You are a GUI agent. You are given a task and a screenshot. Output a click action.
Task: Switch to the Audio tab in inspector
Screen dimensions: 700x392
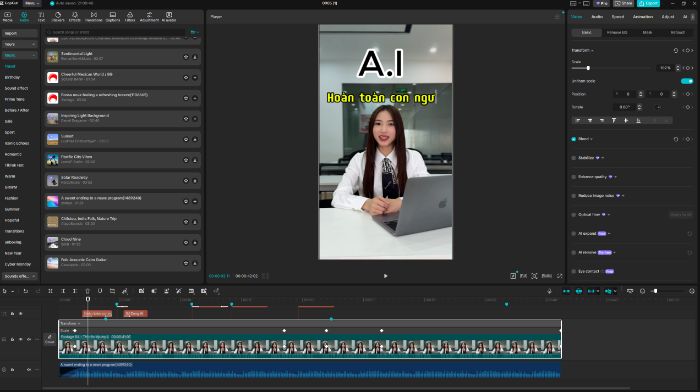pos(597,17)
